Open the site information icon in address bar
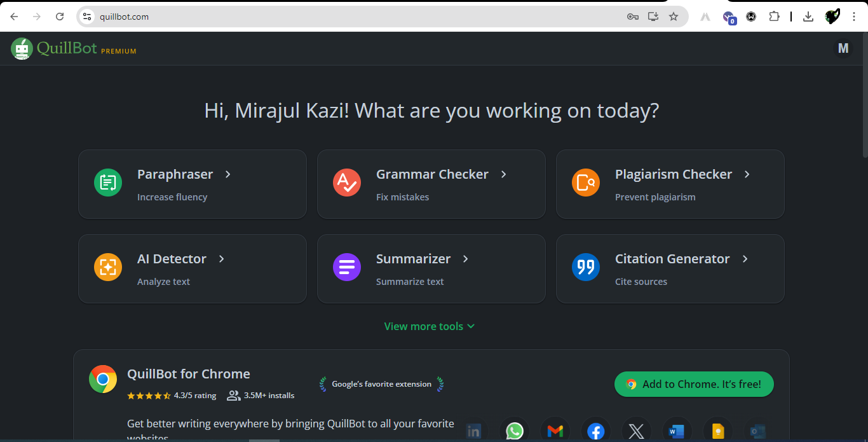 87,17
